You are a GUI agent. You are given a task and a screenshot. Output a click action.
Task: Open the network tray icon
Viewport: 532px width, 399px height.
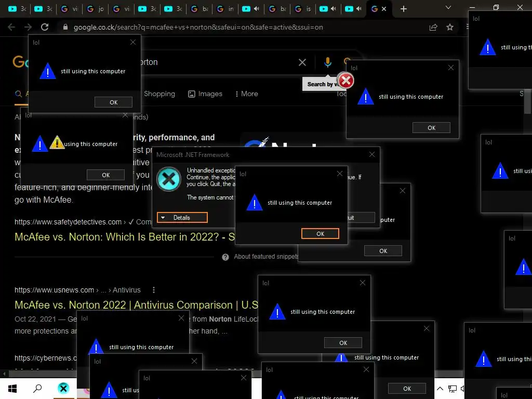[x=453, y=389]
